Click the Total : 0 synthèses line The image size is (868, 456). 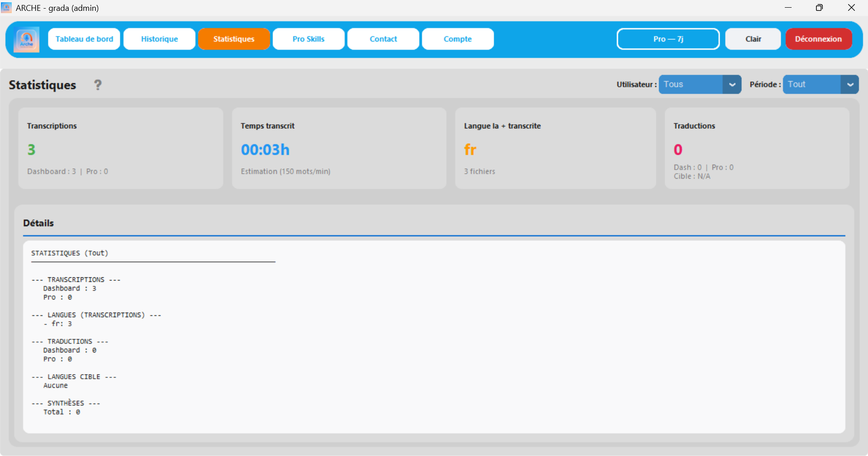tap(62, 412)
